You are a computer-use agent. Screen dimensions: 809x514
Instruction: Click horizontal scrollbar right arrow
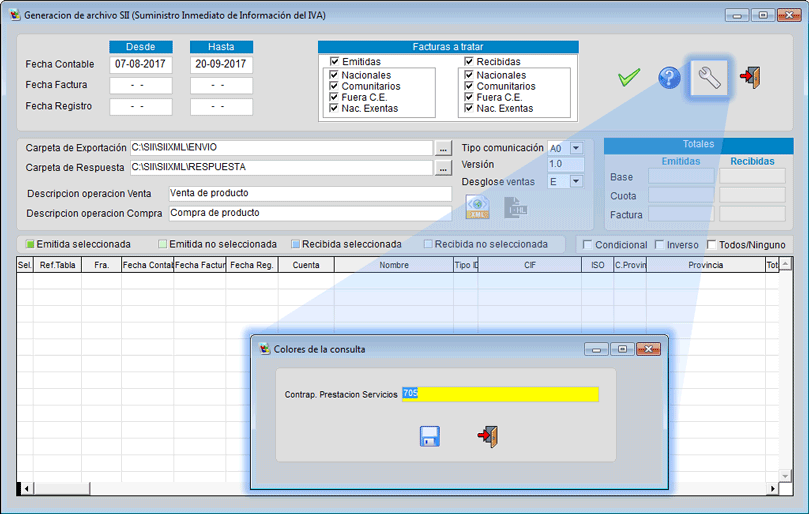[772, 488]
